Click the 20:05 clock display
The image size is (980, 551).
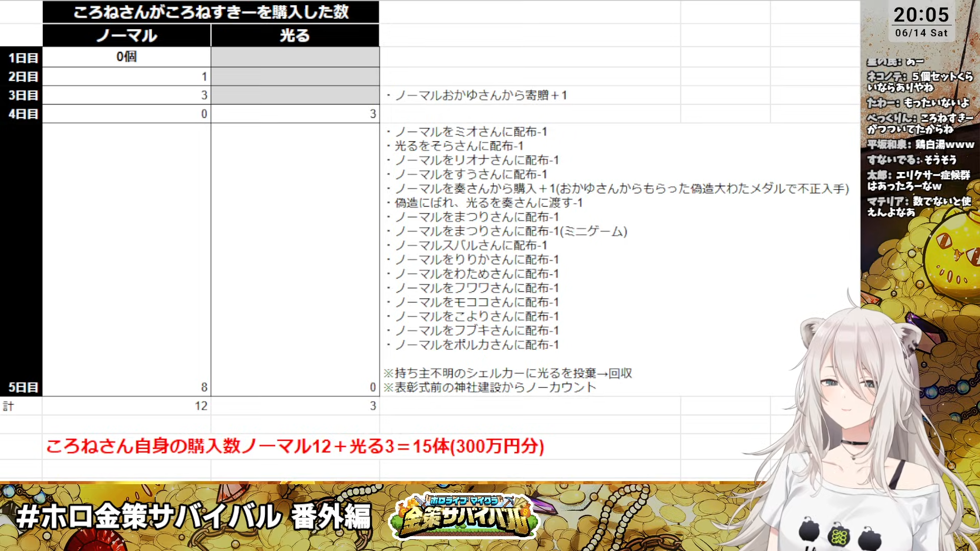coord(921,15)
